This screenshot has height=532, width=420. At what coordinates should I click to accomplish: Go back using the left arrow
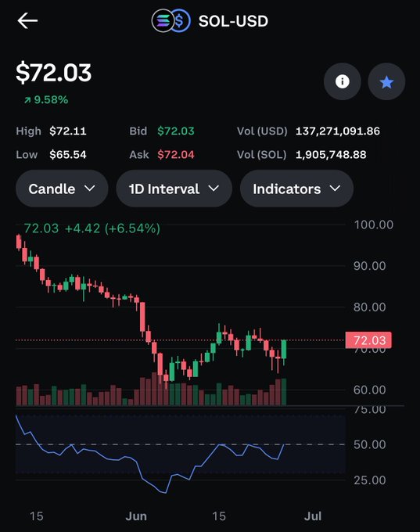pyautogui.click(x=27, y=20)
